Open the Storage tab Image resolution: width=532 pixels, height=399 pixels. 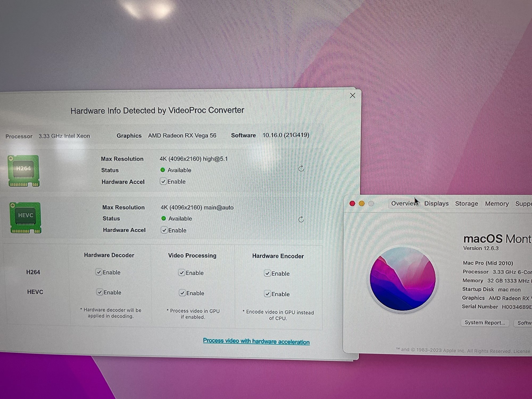[x=467, y=203]
